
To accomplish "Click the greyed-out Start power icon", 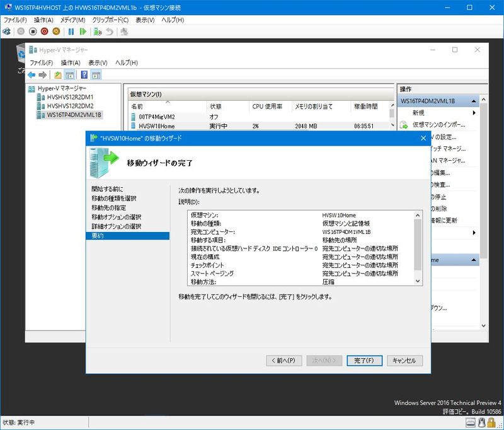I will pyautogui.click(x=21, y=32).
